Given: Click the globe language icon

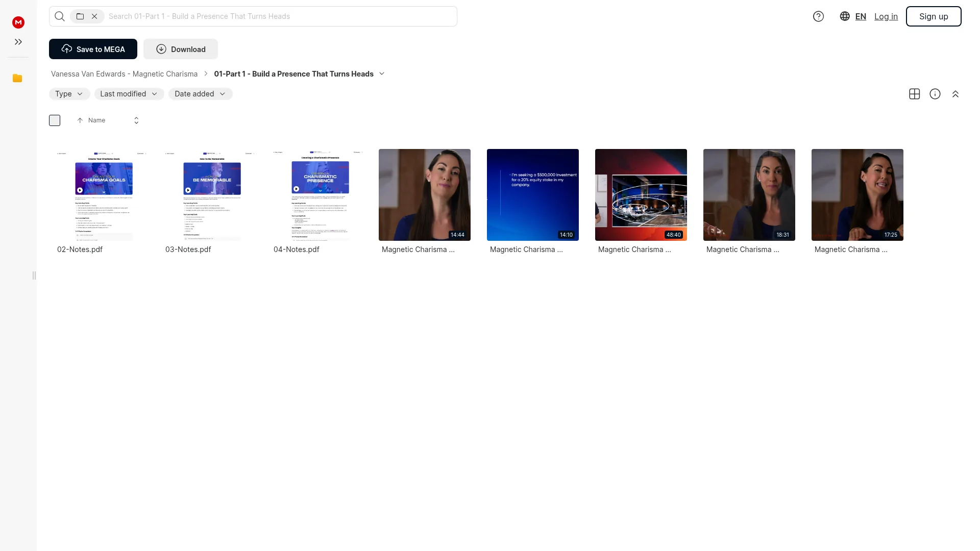Looking at the screenshot, I should click(x=845, y=16).
